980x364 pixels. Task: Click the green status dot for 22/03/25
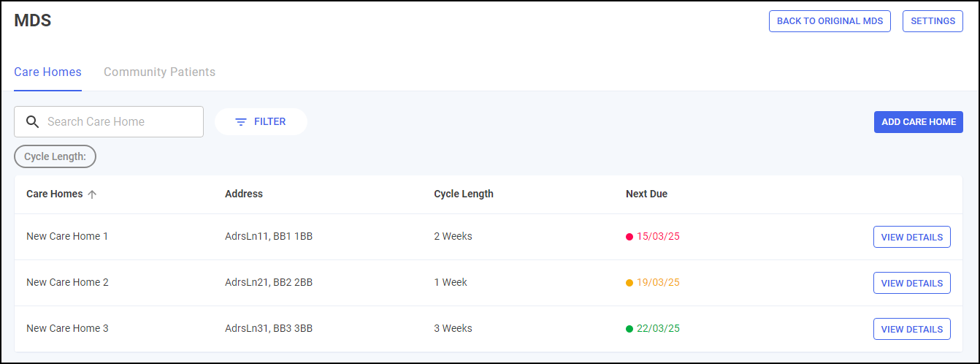(x=629, y=329)
